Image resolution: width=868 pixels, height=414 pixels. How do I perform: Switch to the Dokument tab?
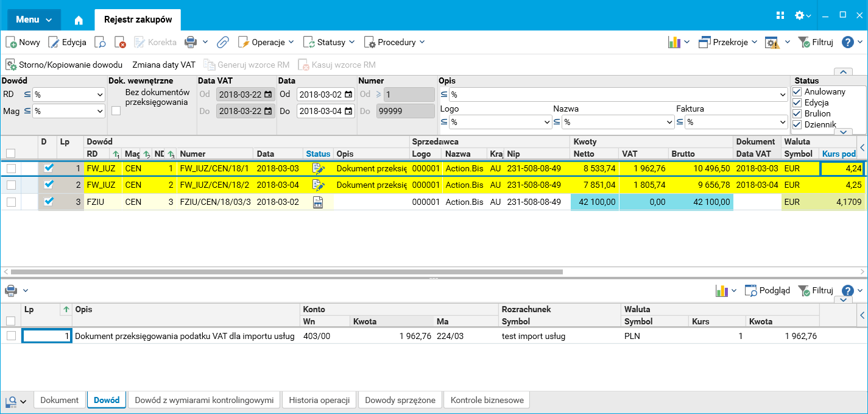60,400
